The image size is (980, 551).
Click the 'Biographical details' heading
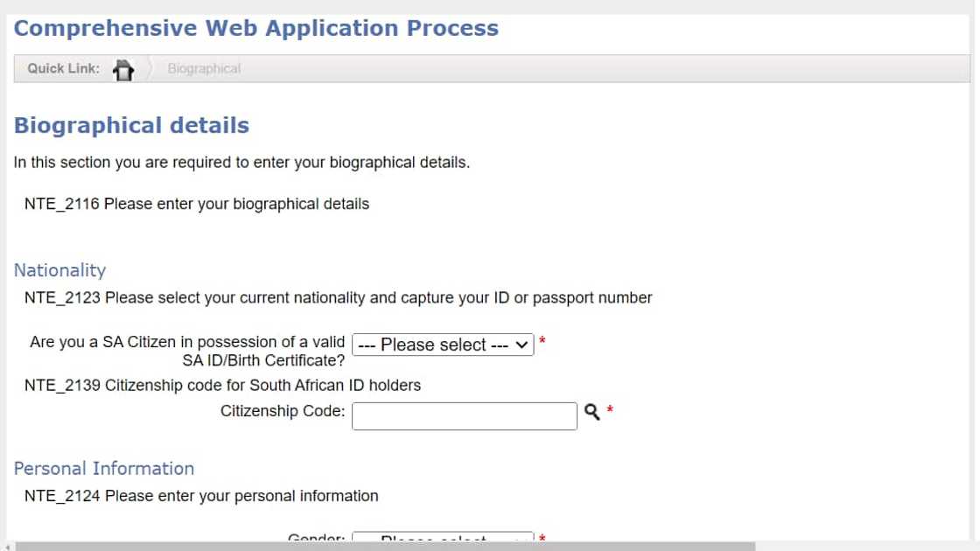tap(131, 125)
